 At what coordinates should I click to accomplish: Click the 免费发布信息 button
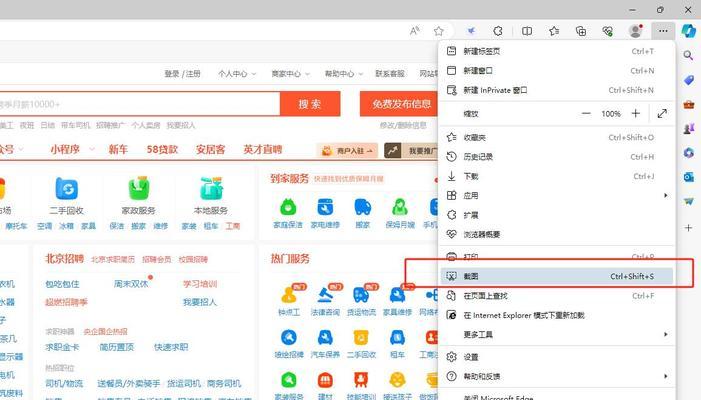click(399, 104)
